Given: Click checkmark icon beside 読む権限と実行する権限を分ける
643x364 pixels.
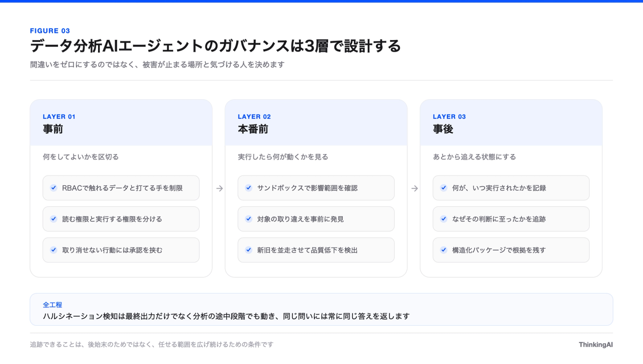Looking at the screenshot, I should [53, 219].
